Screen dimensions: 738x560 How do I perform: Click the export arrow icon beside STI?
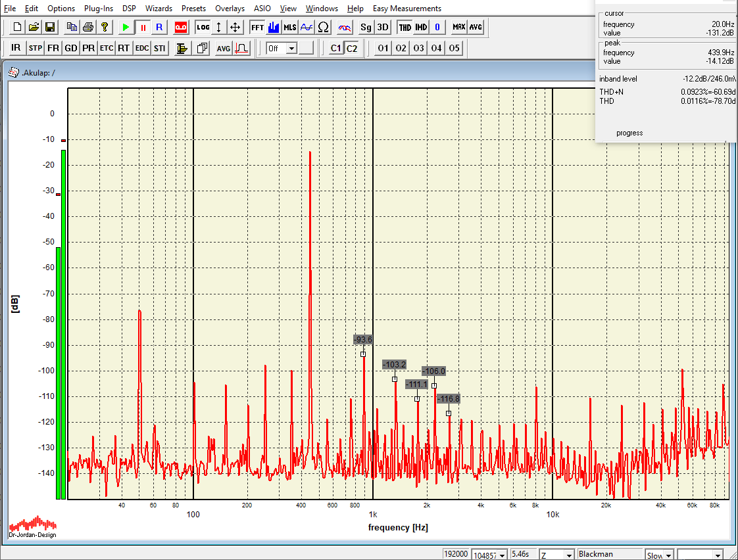point(182,48)
